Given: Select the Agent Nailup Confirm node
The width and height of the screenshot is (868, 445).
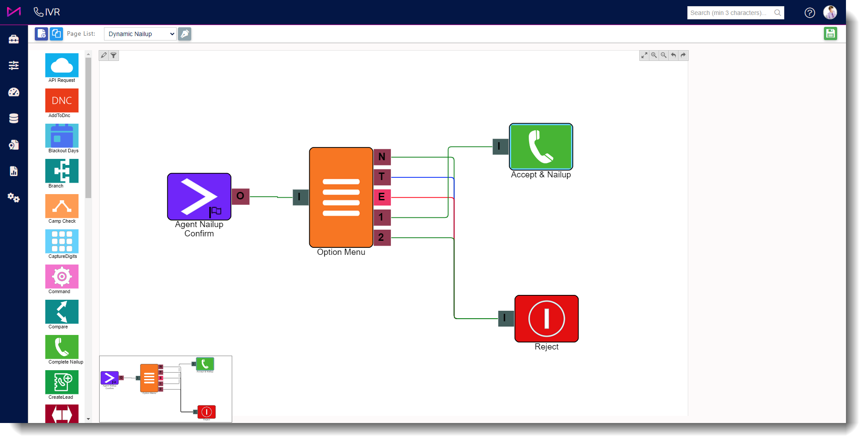Looking at the screenshot, I should (x=199, y=197).
